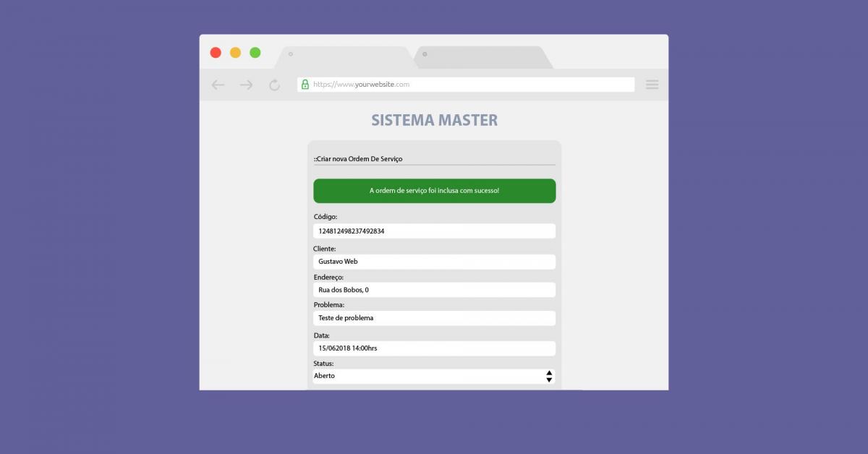Switch to the second browser tab
This screenshot has width=868, height=454.
click(x=481, y=57)
